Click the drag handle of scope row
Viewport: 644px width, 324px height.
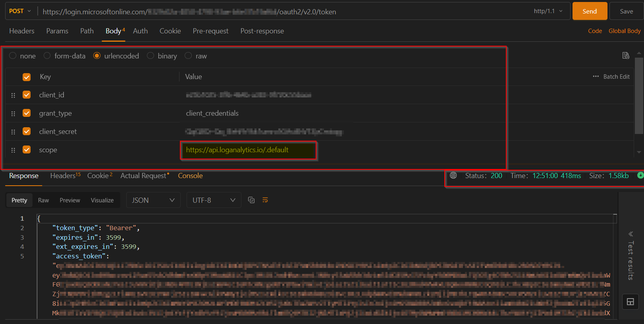(13, 150)
